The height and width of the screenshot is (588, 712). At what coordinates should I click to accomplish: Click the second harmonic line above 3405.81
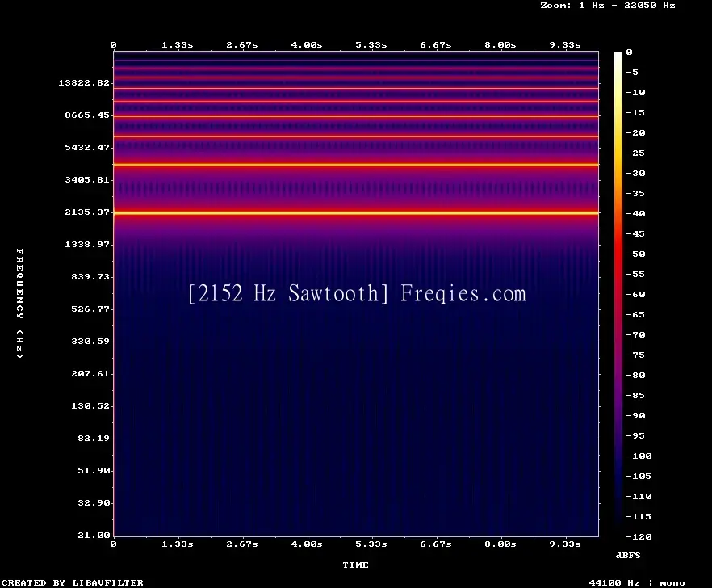pos(356,165)
